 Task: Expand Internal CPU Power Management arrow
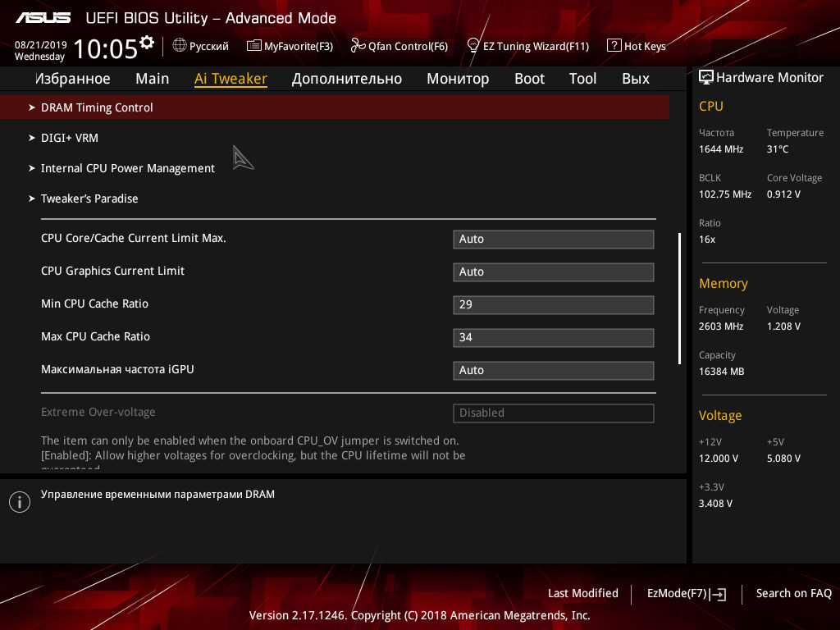pyautogui.click(x=32, y=168)
